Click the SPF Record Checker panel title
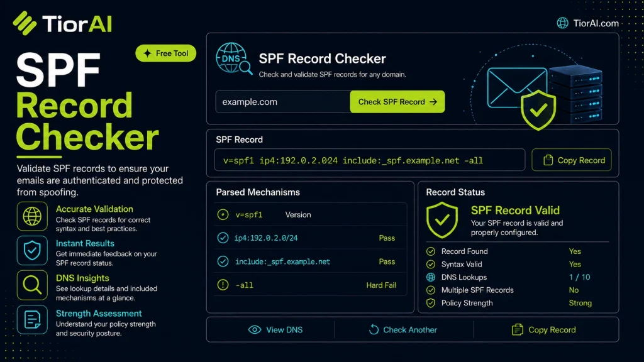The width and height of the screenshot is (644, 362). 323,58
